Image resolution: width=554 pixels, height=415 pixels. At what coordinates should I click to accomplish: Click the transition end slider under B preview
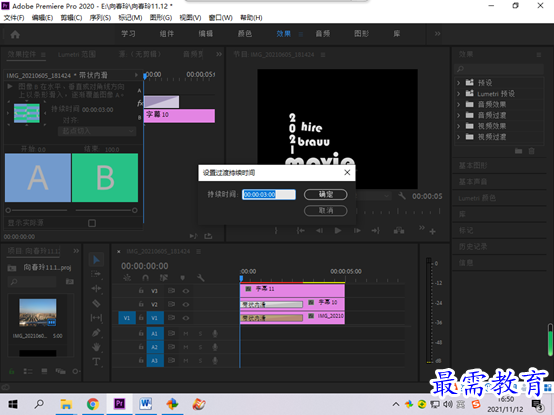tap(135, 210)
